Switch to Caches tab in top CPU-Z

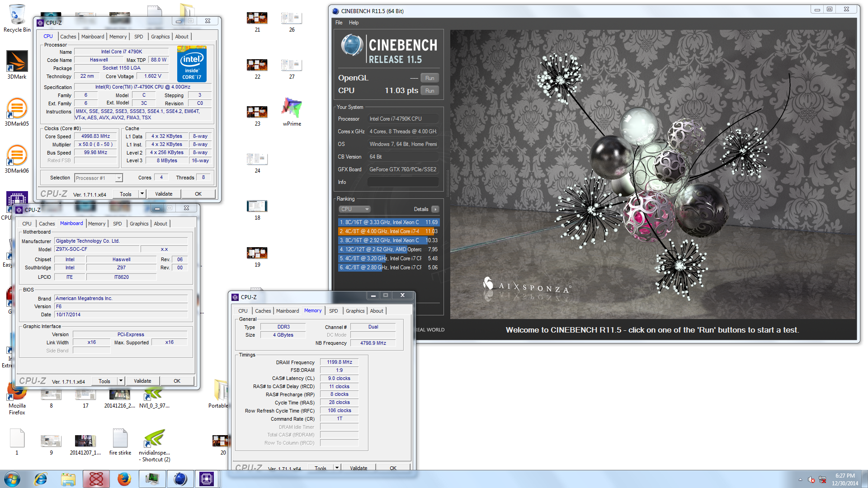point(68,37)
